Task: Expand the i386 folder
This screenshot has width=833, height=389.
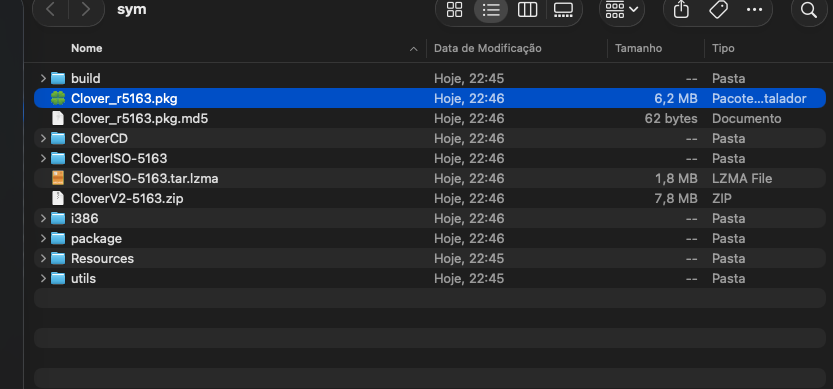Action: pos(43,218)
